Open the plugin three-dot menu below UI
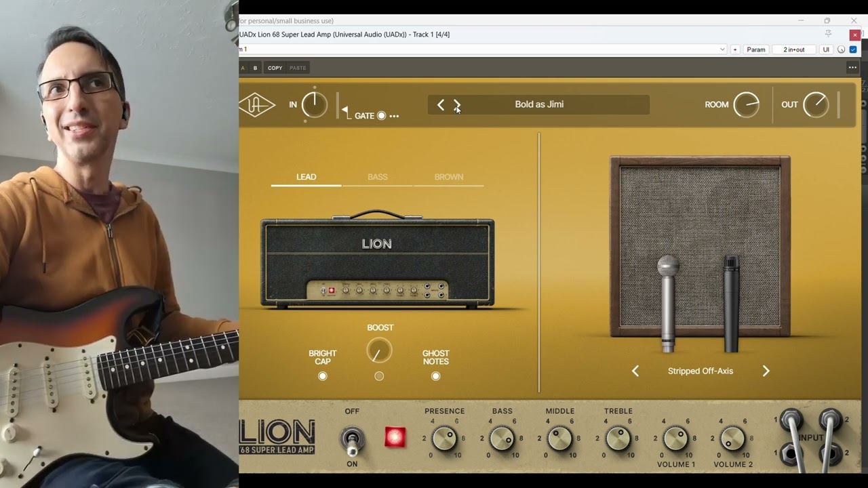This screenshot has height=488, width=868. tap(852, 67)
